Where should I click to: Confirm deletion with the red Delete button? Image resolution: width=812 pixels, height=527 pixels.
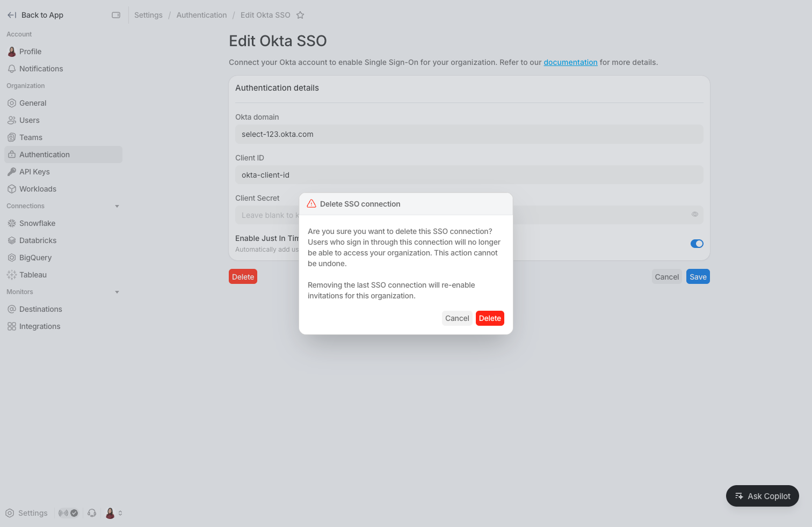[489, 318]
